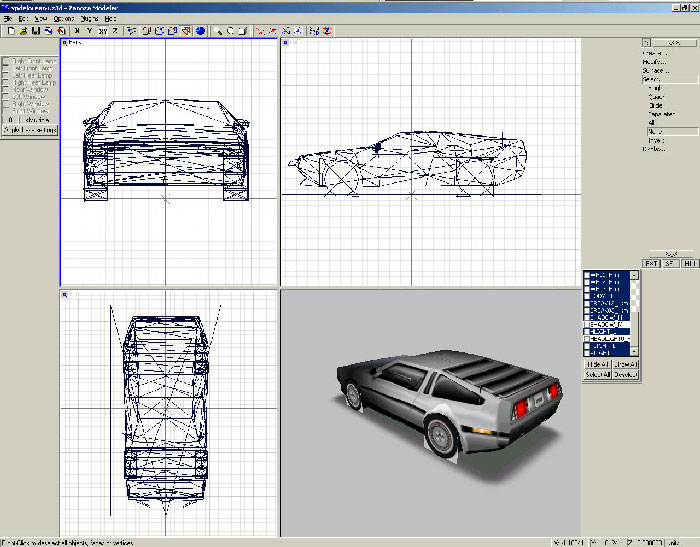
Task: Click the Apply settings button under checkboxes
Action: tap(30, 130)
